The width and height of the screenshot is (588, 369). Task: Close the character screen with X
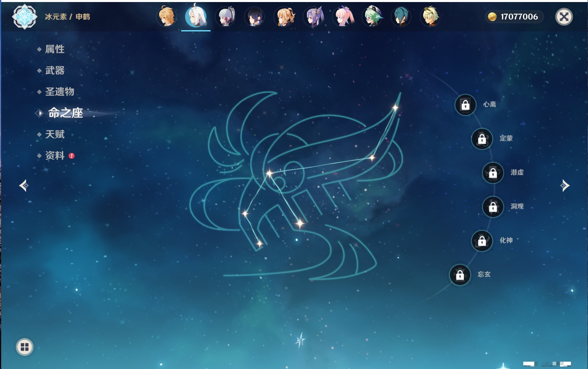[x=564, y=17]
